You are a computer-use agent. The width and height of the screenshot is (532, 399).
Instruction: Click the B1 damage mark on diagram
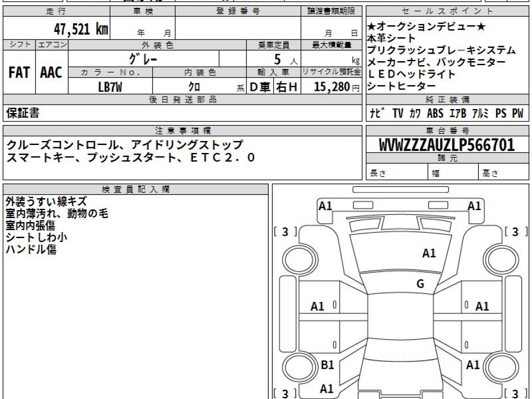[x=327, y=365]
